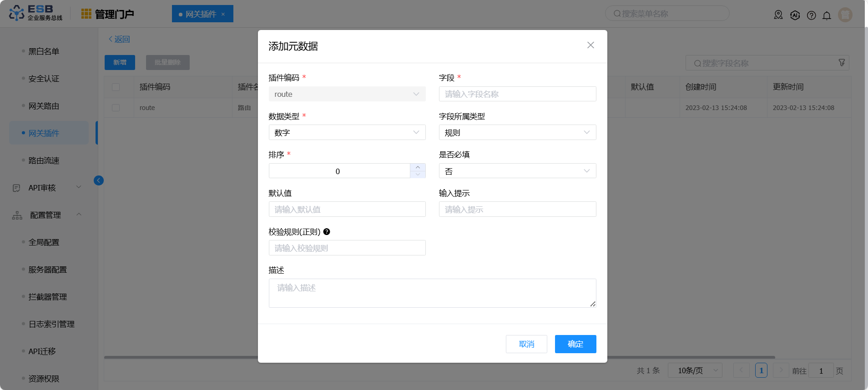
Task: Open 黑白名单 in the sidebar
Action: pos(44,51)
